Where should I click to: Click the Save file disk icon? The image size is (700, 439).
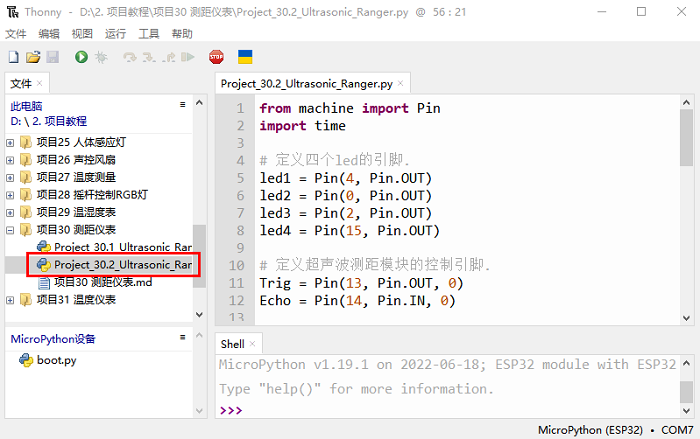click(52, 58)
